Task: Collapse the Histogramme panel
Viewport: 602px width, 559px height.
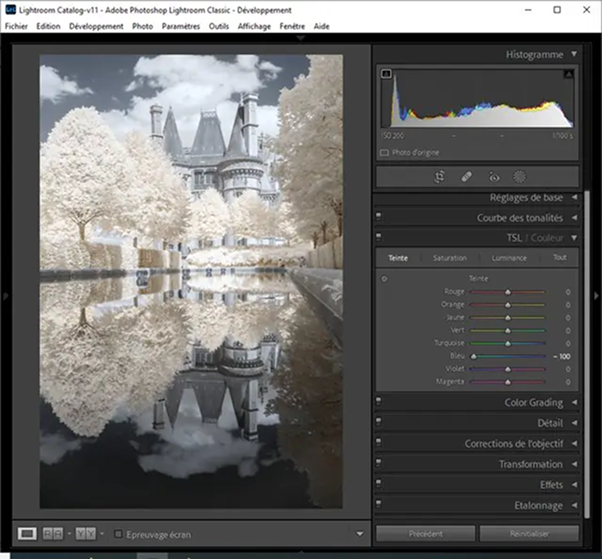Action: (574, 54)
